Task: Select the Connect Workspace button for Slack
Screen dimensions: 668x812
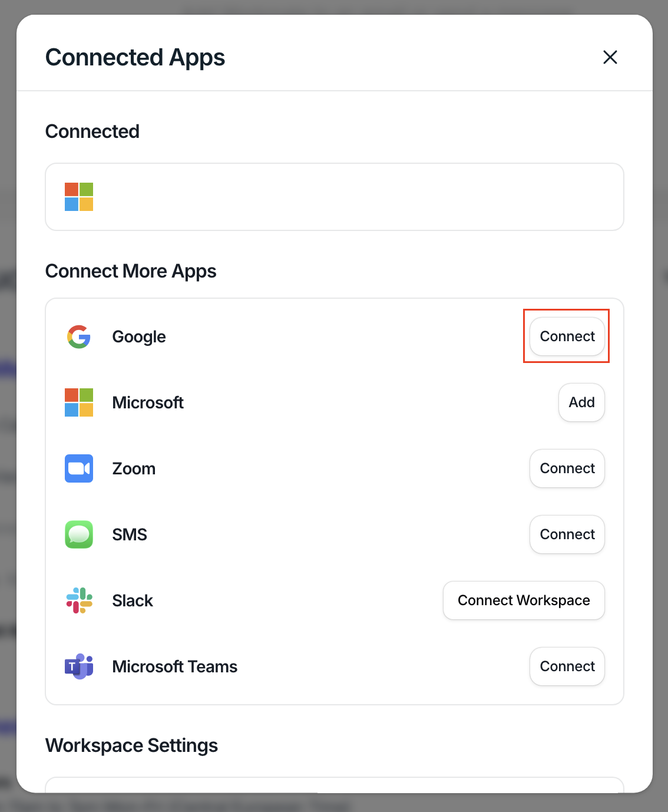Action: click(x=524, y=600)
